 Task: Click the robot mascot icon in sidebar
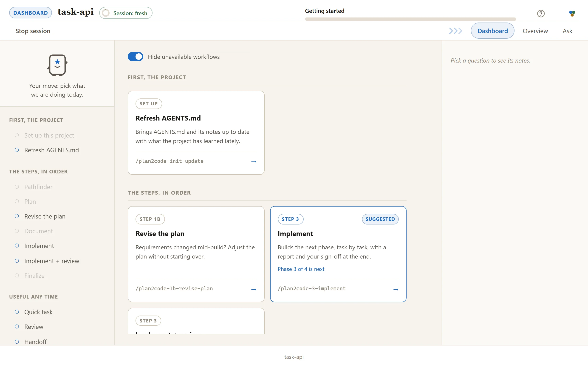click(57, 65)
